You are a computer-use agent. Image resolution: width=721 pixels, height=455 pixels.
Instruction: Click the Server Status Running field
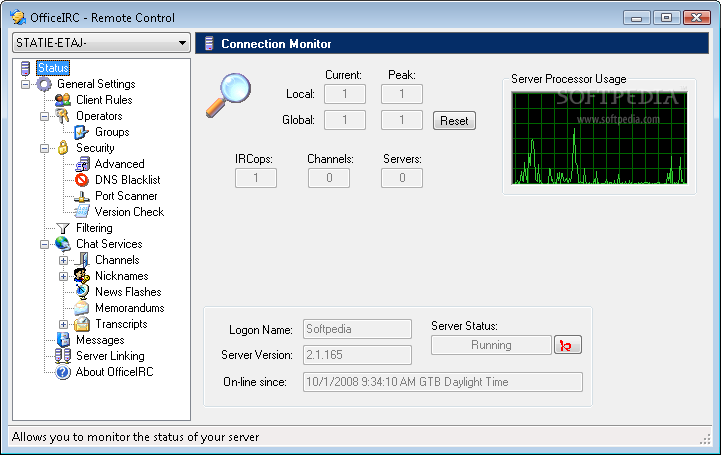491,345
